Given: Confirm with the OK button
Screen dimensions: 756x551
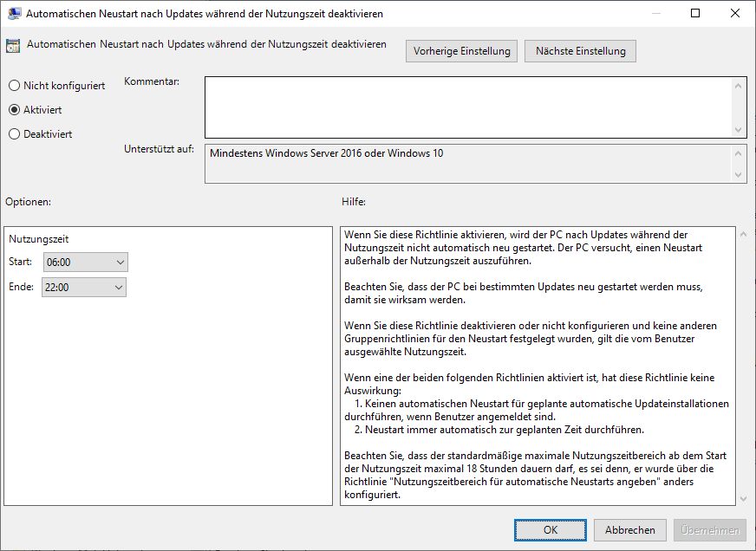Looking at the screenshot, I should [551, 530].
